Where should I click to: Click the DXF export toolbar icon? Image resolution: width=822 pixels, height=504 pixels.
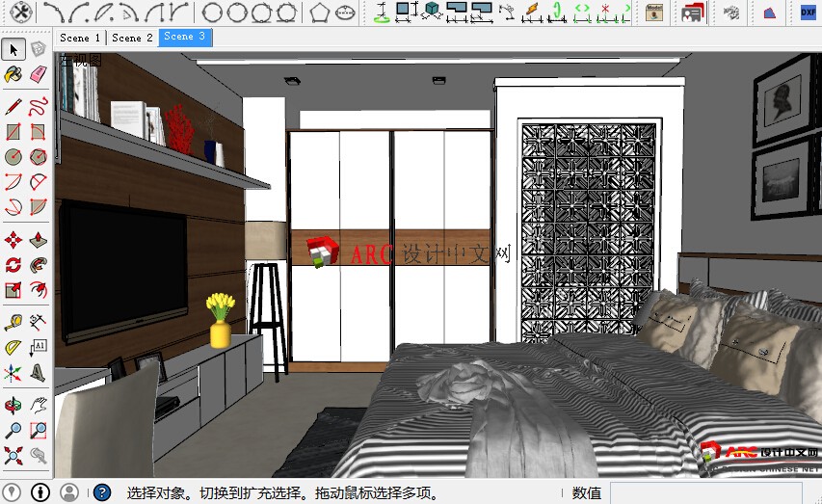[x=809, y=12]
